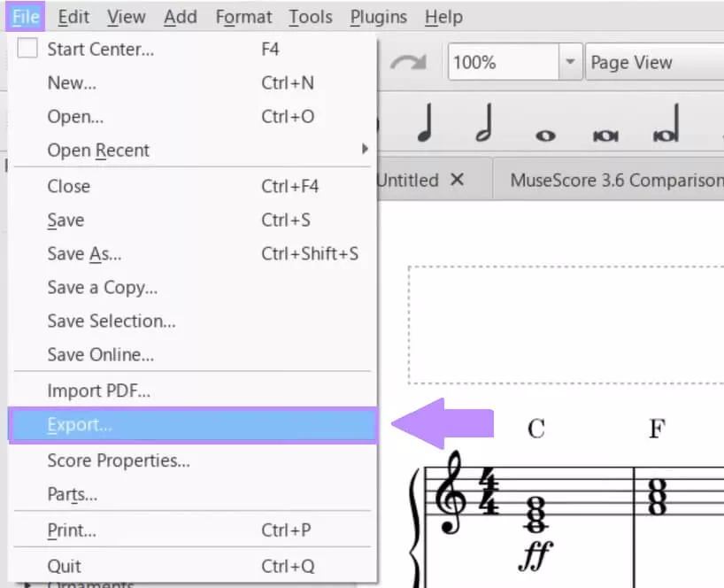Open the Help menu
The image size is (724, 588).
(443, 16)
